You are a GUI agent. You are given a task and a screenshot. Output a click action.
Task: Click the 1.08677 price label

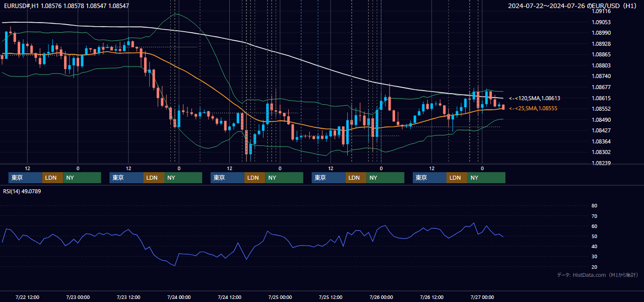(x=601, y=87)
